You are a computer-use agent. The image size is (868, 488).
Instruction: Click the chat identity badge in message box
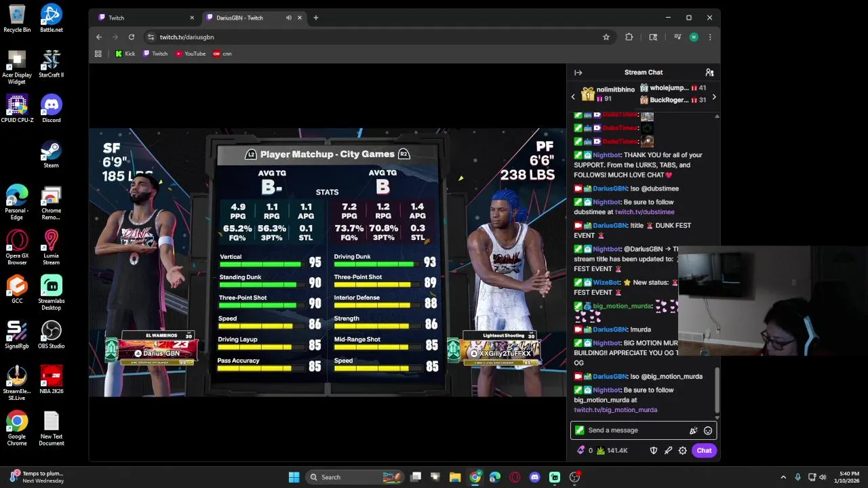[579, 430]
